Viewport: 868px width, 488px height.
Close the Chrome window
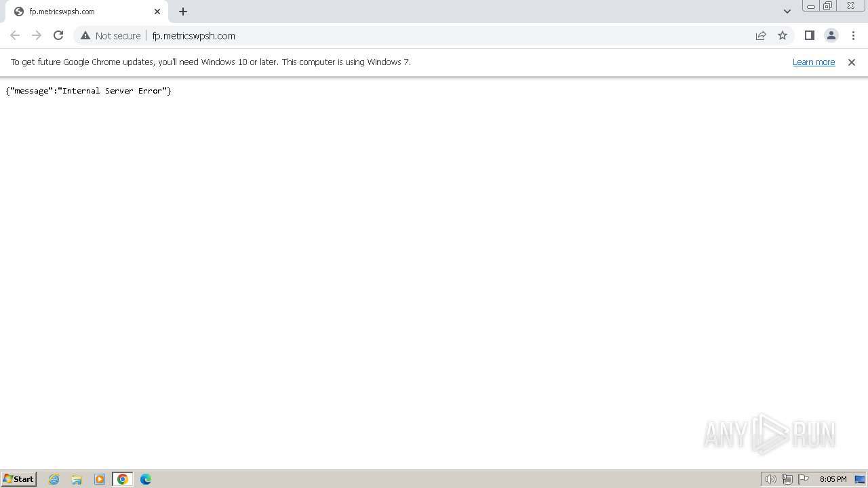[851, 6]
